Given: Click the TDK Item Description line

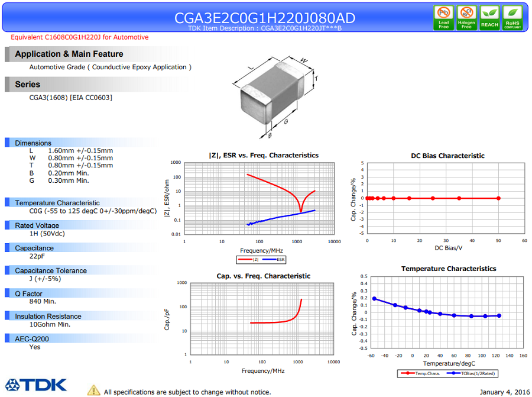Looking at the screenshot, I should 265,28.
